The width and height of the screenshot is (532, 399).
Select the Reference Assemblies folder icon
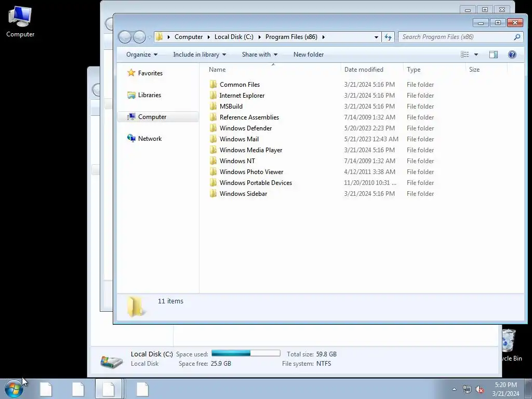click(x=213, y=117)
